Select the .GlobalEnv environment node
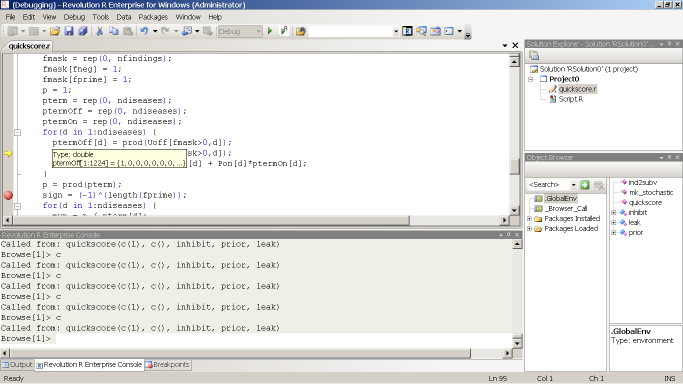The width and height of the screenshot is (683, 384). pyautogui.click(x=561, y=199)
